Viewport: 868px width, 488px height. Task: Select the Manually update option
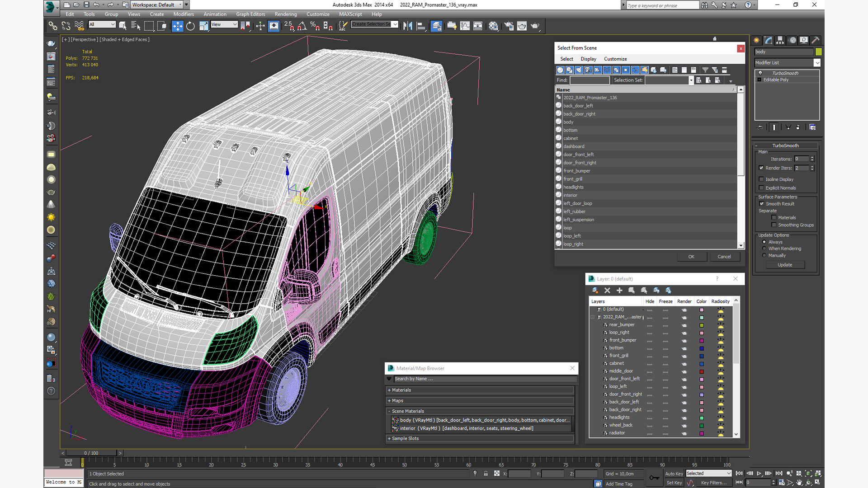(x=764, y=255)
